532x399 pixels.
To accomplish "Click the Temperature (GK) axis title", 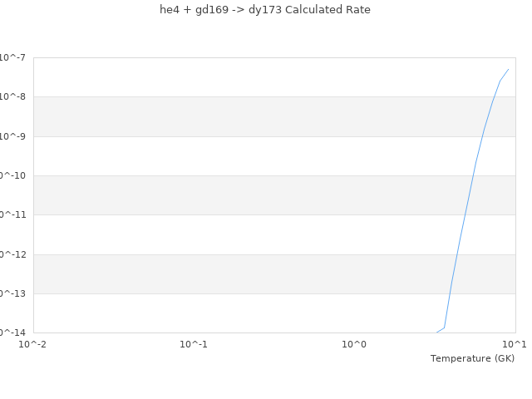I will pos(472,358).
